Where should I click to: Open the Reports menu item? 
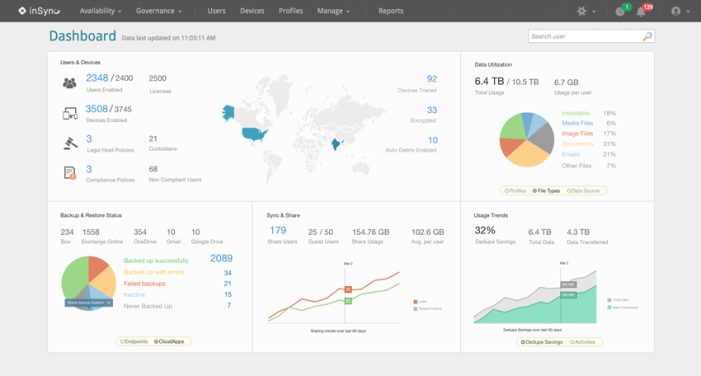(391, 11)
